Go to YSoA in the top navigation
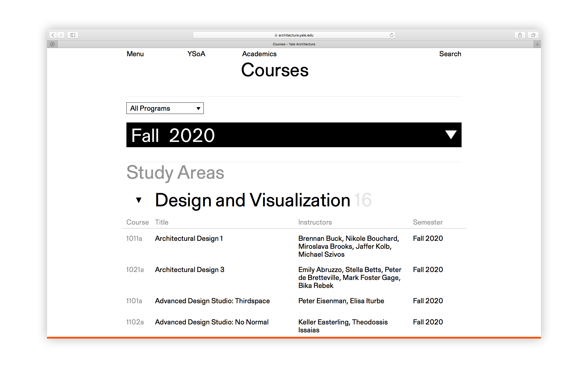This screenshot has width=588, height=368. [196, 54]
